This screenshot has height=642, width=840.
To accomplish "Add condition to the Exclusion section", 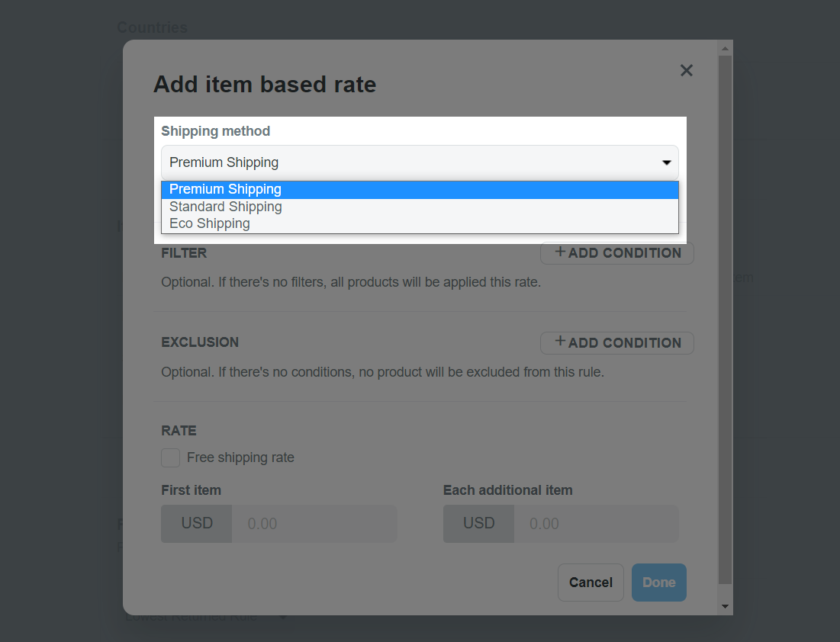I will 616,342.
